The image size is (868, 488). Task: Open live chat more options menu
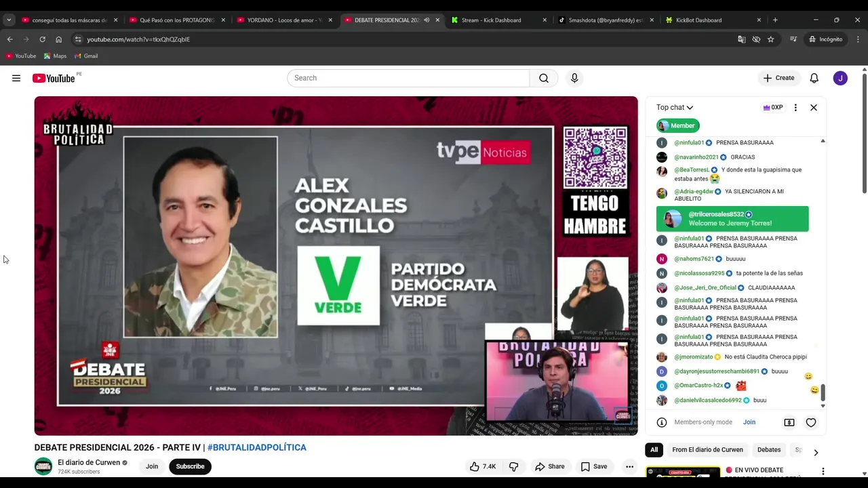(x=795, y=107)
